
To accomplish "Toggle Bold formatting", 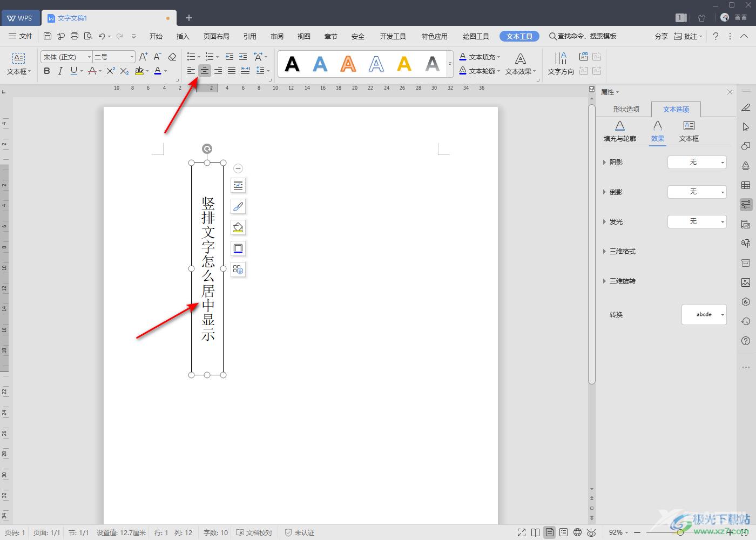I will [x=47, y=71].
